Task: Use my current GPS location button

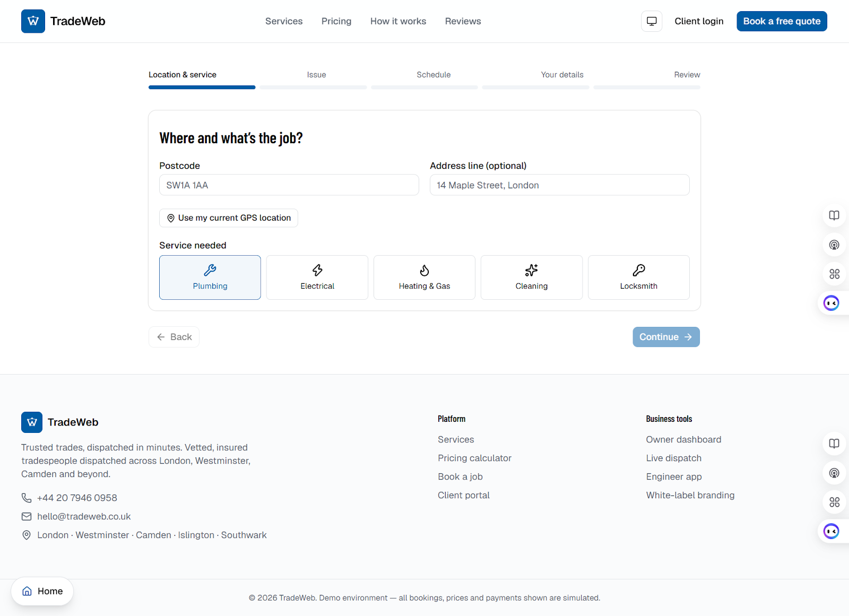Action: (x=229, y=218)
